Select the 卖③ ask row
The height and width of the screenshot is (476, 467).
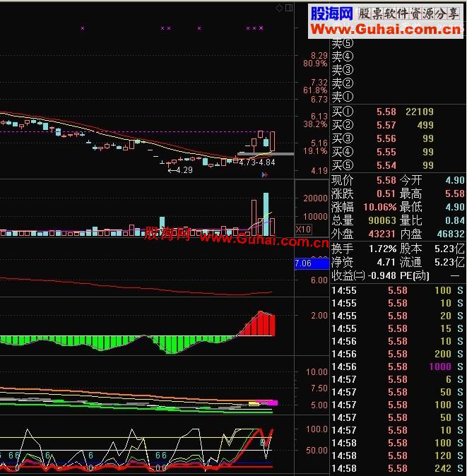[398, 70]
